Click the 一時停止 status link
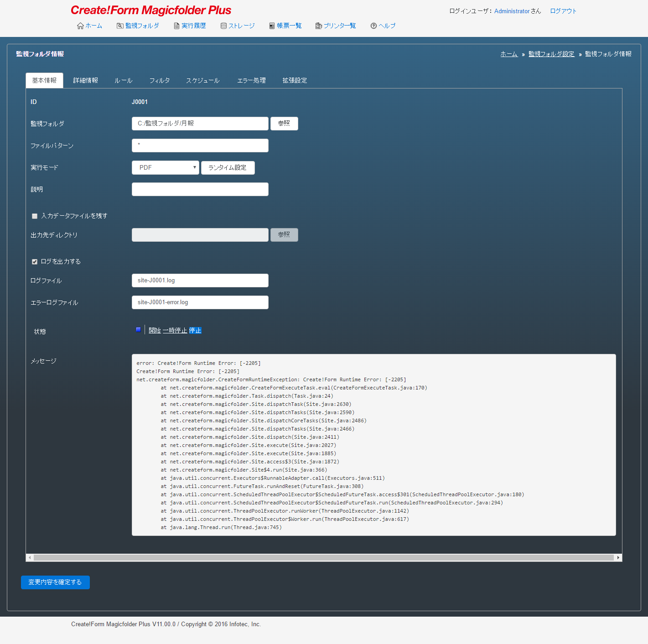This screenshot has width=648, height=644. pos(175,331)
